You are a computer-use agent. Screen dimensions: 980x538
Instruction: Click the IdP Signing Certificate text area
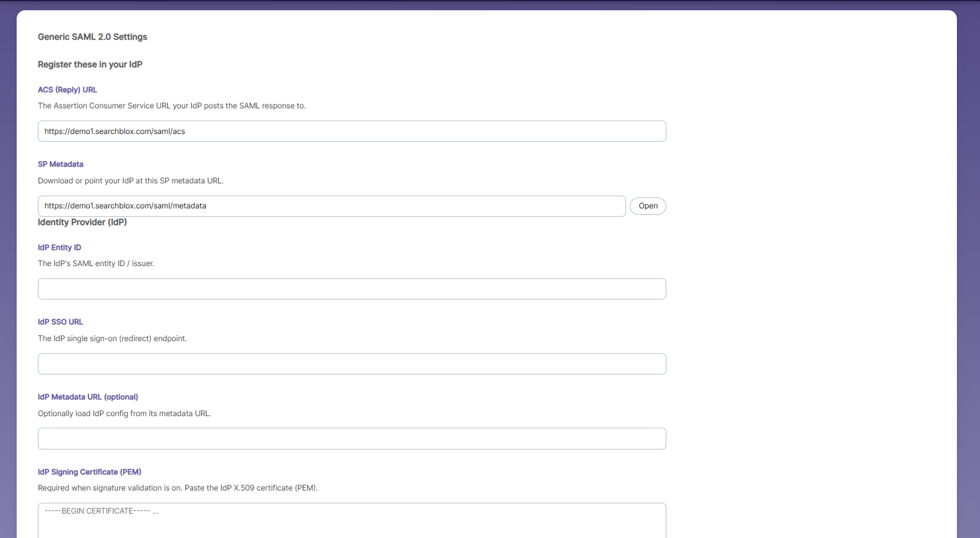351,520
